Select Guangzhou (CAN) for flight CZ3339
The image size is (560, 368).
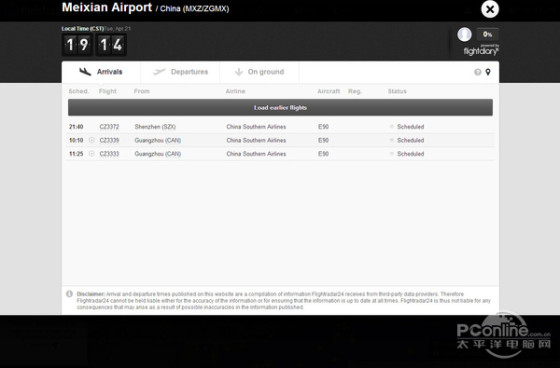[x=158, y=140]
